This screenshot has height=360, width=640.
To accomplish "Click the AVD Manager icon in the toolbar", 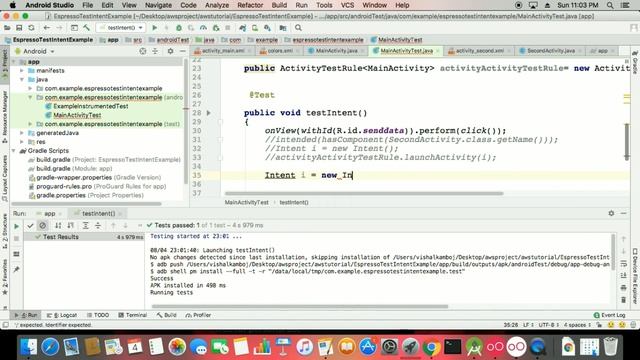I will [255, 28].
